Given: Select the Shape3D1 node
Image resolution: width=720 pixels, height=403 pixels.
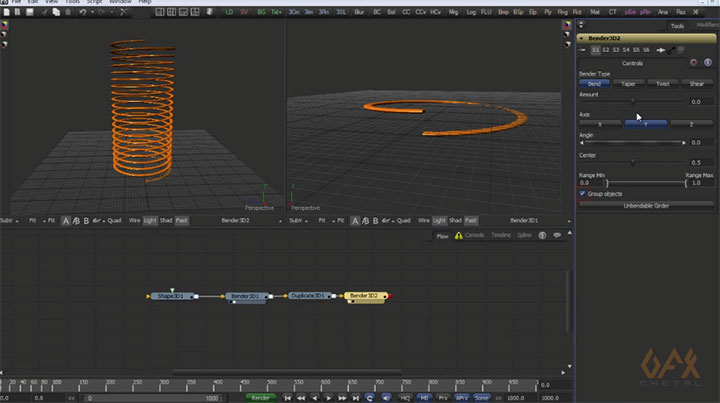Looking at the screenshot, I should [171, 297].
